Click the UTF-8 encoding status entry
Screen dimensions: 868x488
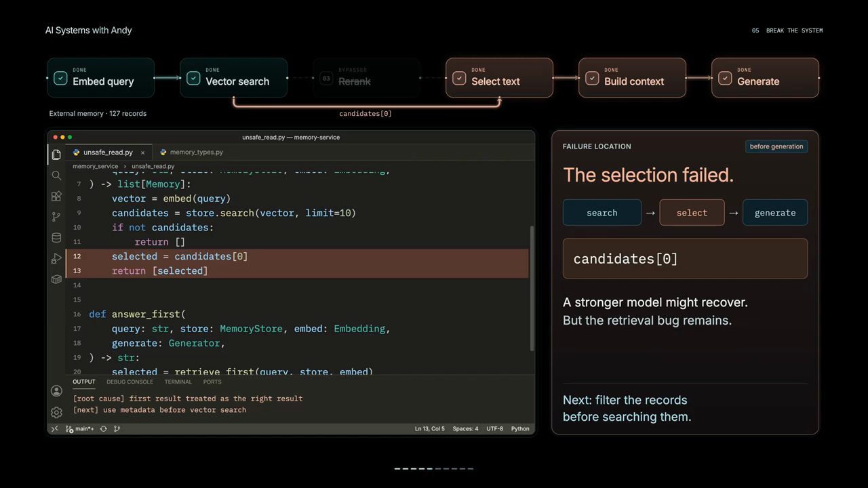tap(494, 429)
